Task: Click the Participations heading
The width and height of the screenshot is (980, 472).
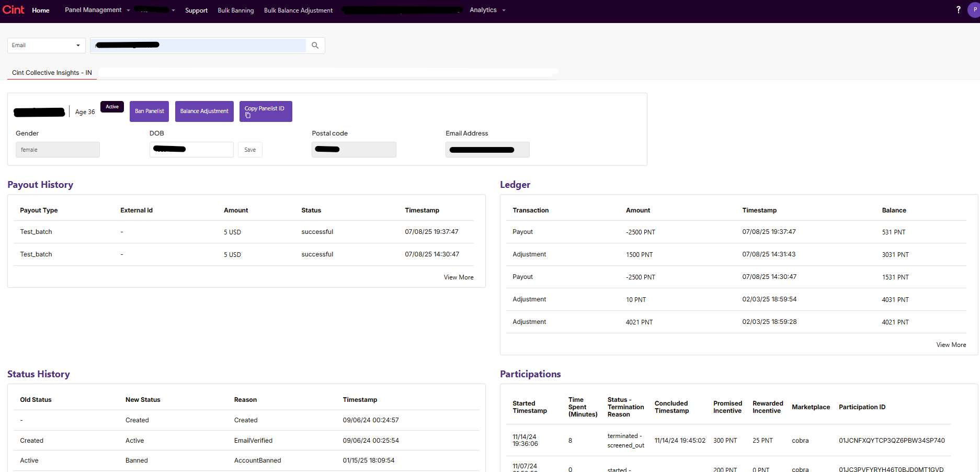Action: pos(530,374)
